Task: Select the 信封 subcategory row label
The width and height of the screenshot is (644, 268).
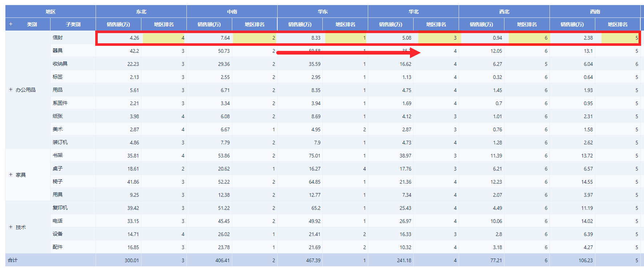Action: pos(58,37)
